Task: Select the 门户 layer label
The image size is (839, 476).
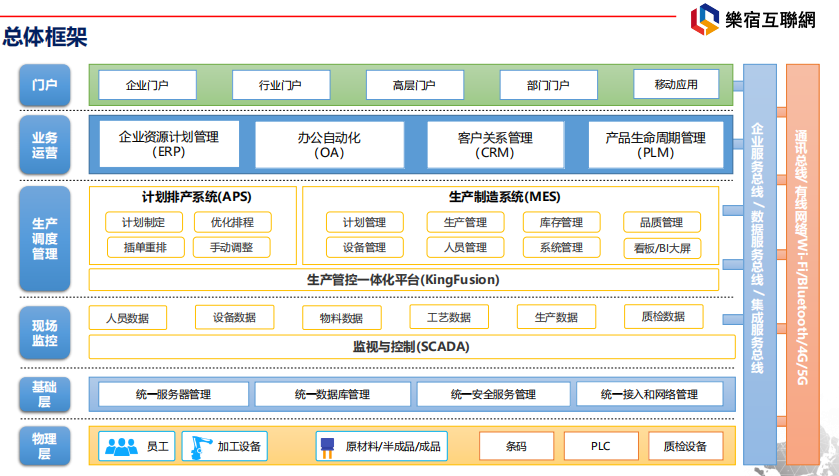Action: coord(44,85)
